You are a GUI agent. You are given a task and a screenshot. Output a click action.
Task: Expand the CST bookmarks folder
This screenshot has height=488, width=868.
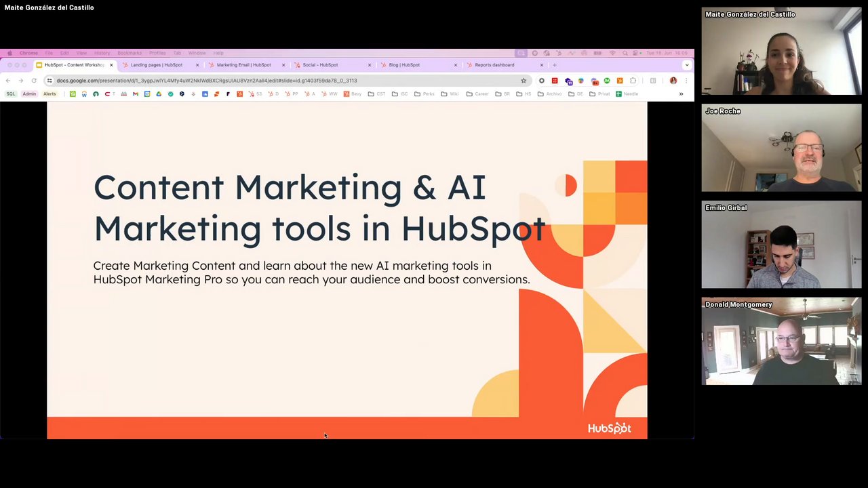376,94
